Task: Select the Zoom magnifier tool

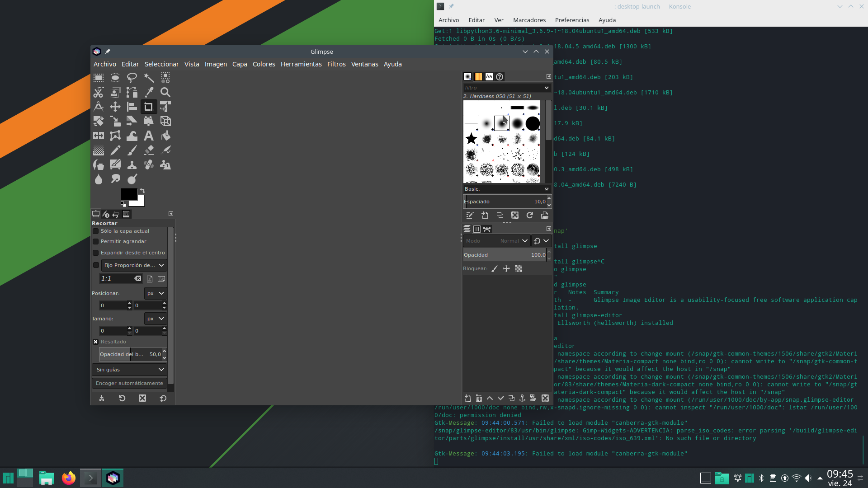Action: tap(165, 92)
